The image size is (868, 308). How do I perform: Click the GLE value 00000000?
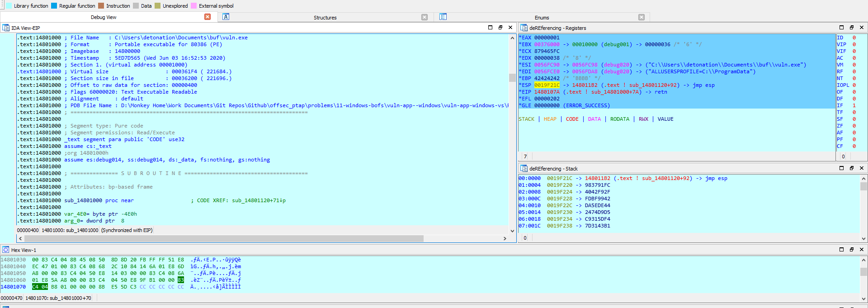point(547,105)
